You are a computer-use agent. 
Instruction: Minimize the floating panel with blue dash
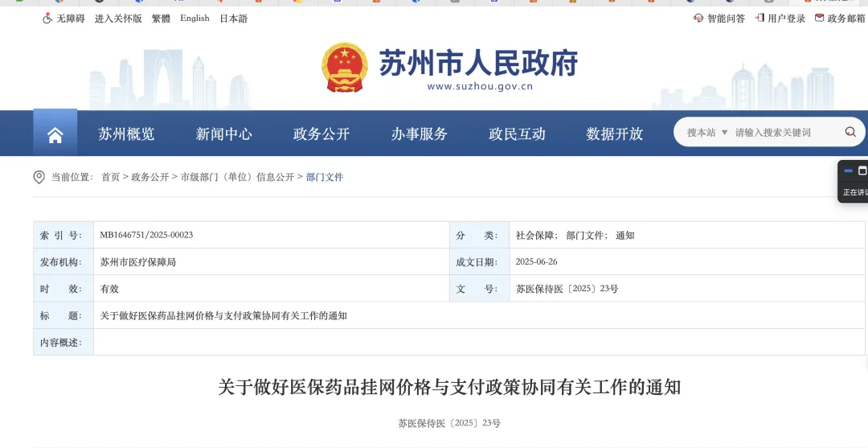point(848,171)
